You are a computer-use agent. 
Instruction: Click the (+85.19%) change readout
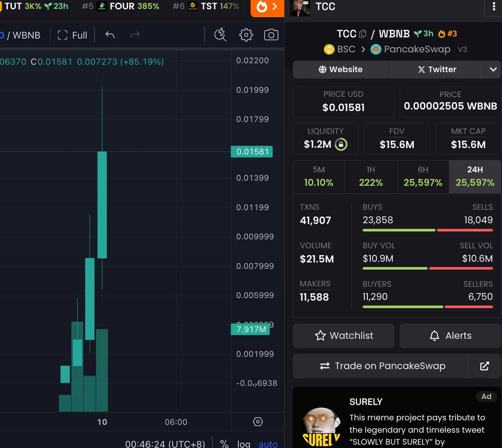(142, 62)
